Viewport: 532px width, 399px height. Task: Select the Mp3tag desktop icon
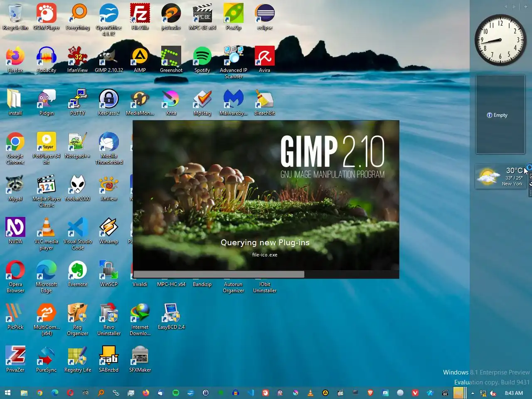pos(202,103)
